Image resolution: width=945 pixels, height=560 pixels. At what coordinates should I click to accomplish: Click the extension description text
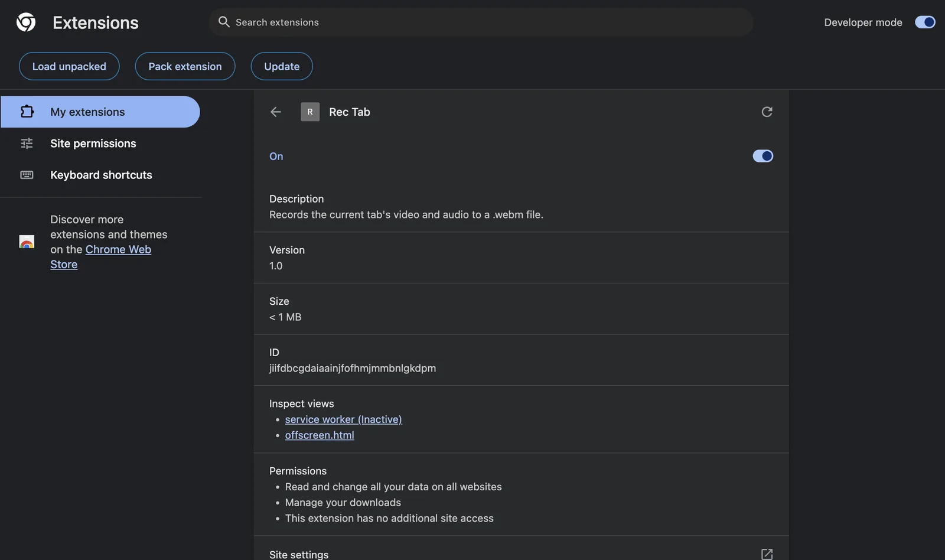tap(406, 215)
